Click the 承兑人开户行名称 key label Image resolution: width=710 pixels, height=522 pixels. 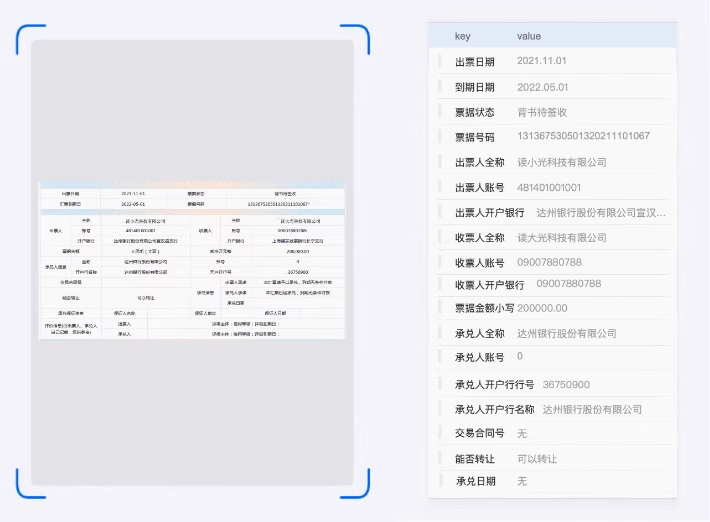(494, 410)
